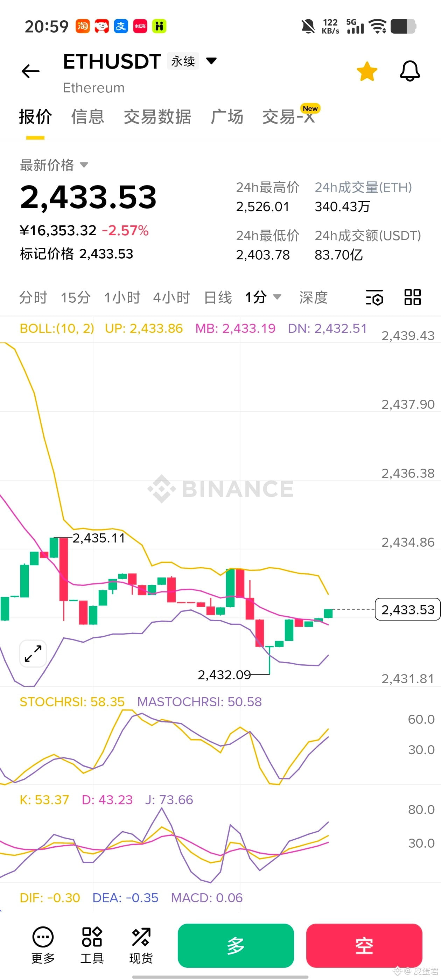The image size is (441, 980).
Task: Tap the Alipay notification icon in status bar
Action: pyautogui.click(x=121, y=26)
